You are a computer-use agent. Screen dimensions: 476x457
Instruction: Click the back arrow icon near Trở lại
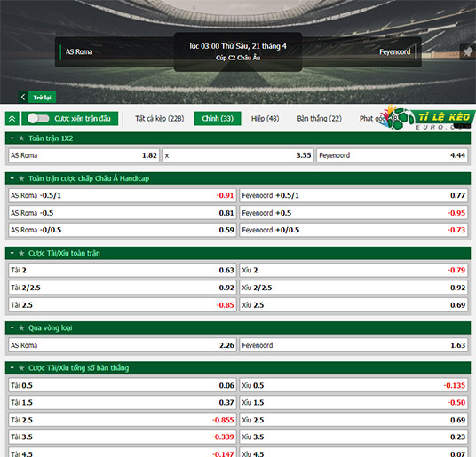(x=23, y=97)
